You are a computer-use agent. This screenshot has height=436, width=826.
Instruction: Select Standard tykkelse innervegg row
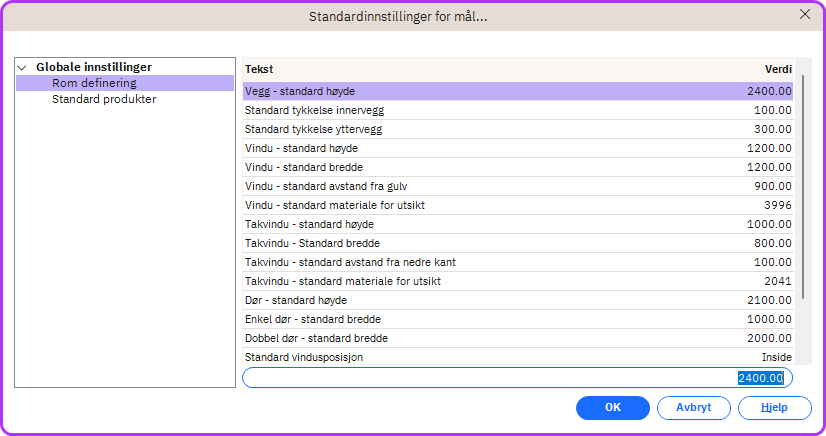click(x=518, y=110)
